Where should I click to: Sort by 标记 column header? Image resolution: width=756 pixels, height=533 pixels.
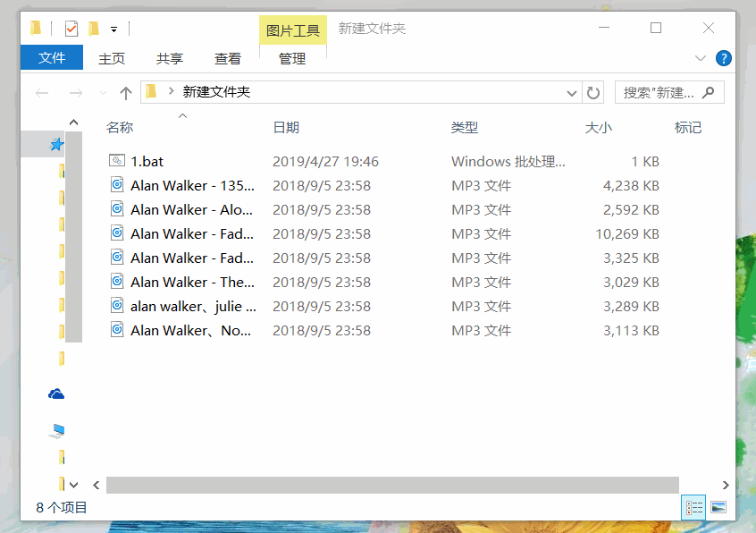[x=687, y=128]
